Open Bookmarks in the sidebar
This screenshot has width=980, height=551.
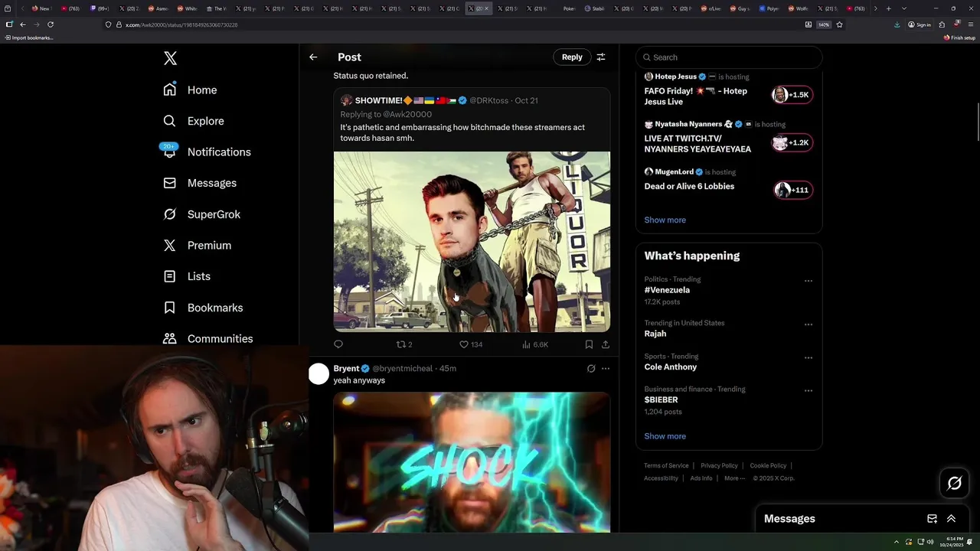[x=203, y=308]
